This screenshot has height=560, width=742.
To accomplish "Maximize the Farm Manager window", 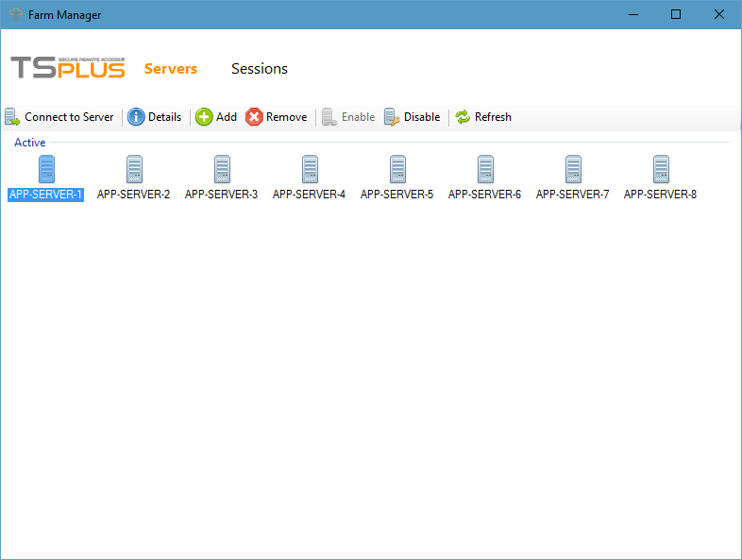I will tap(676, 14).
